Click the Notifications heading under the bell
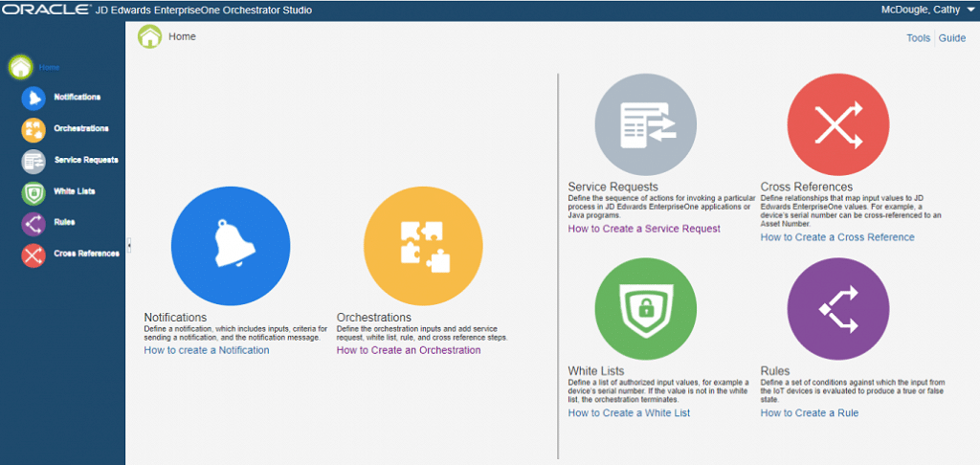This screenshot has height=465, width=980. coord(176,318)
